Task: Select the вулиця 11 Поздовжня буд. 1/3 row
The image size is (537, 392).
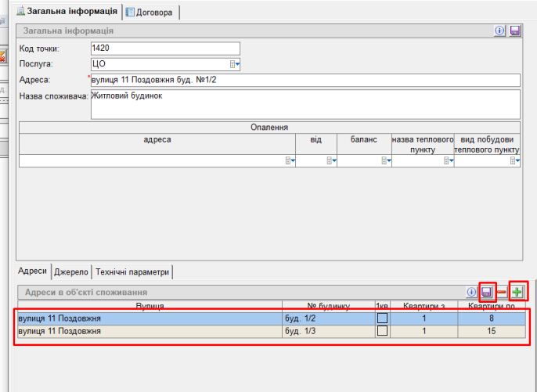Action: pos(149,331)
